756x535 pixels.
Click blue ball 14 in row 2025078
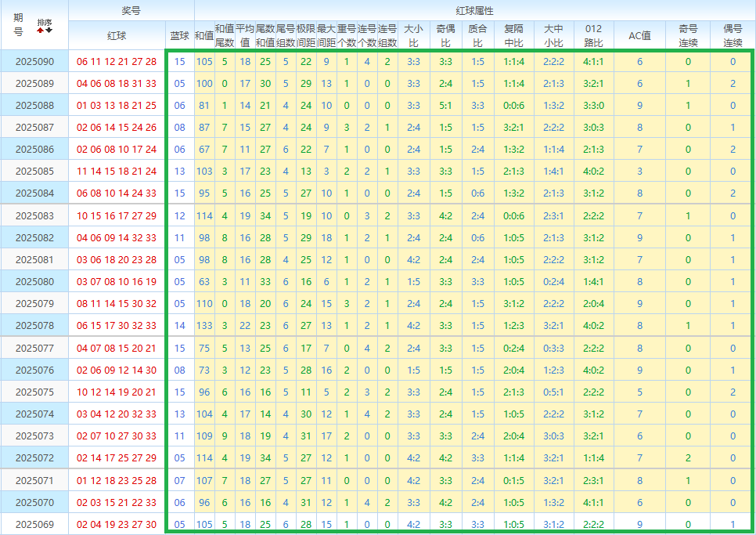click(x=179, y=326)
